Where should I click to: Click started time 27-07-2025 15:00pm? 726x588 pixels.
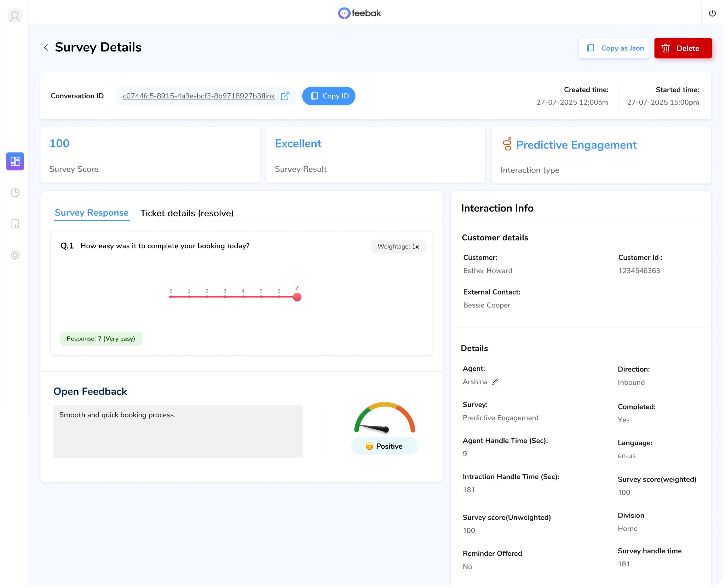pos(663,102)
